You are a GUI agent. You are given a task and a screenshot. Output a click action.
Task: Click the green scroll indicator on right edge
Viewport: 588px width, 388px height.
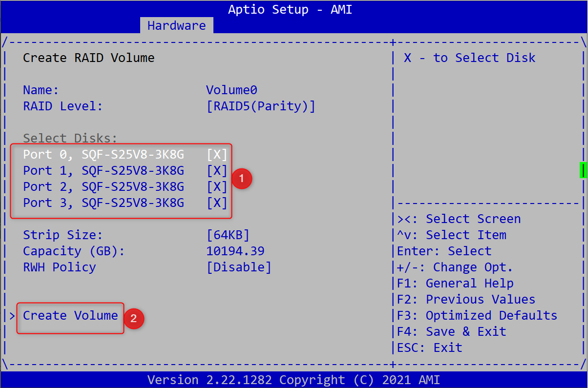coord(582,170)
